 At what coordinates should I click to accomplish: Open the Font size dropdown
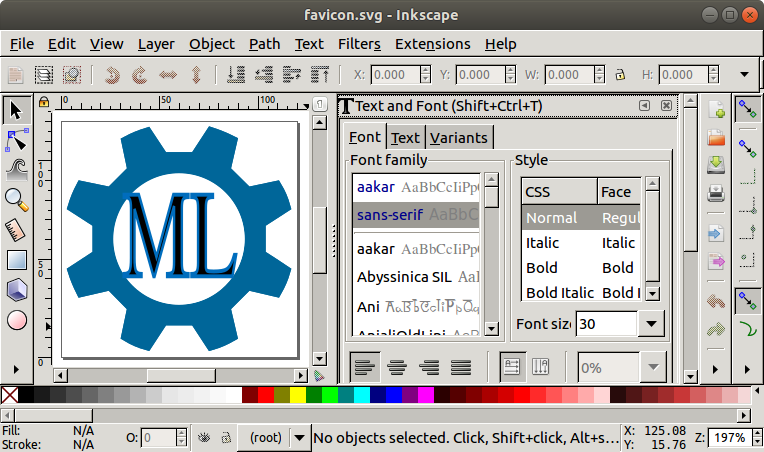coord(651,324)
